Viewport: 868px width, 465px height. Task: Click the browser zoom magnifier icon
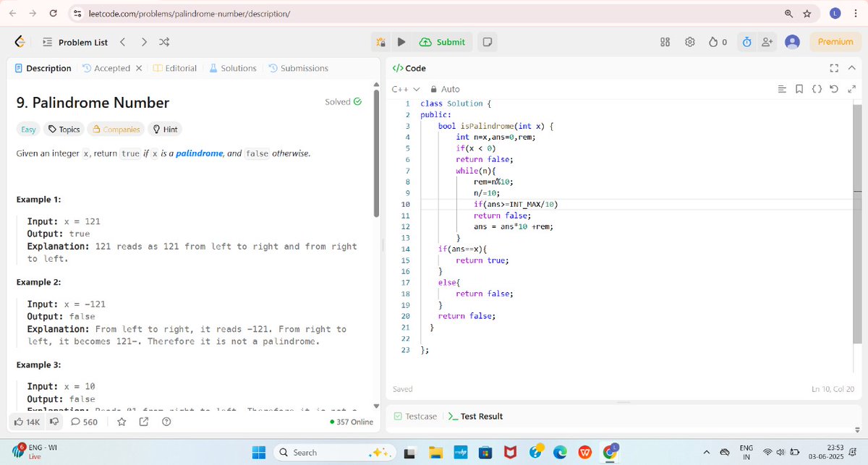[x=788, y=14]
